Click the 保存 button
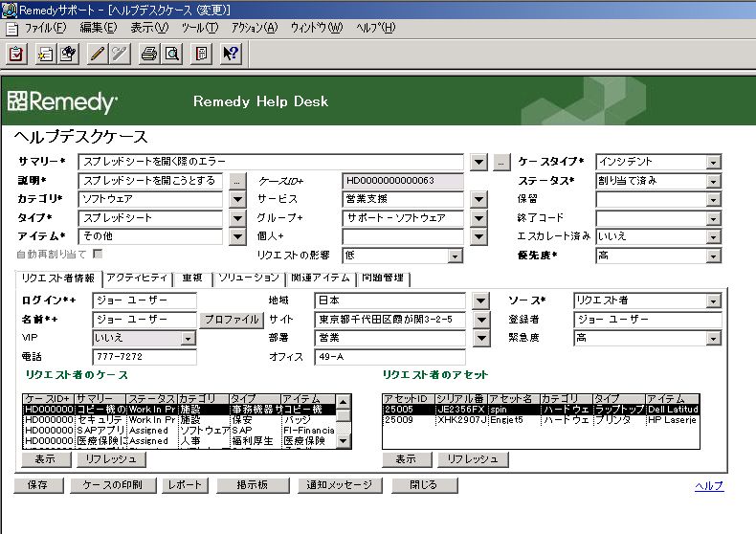 pyautogui.click(x=38, y=485)
